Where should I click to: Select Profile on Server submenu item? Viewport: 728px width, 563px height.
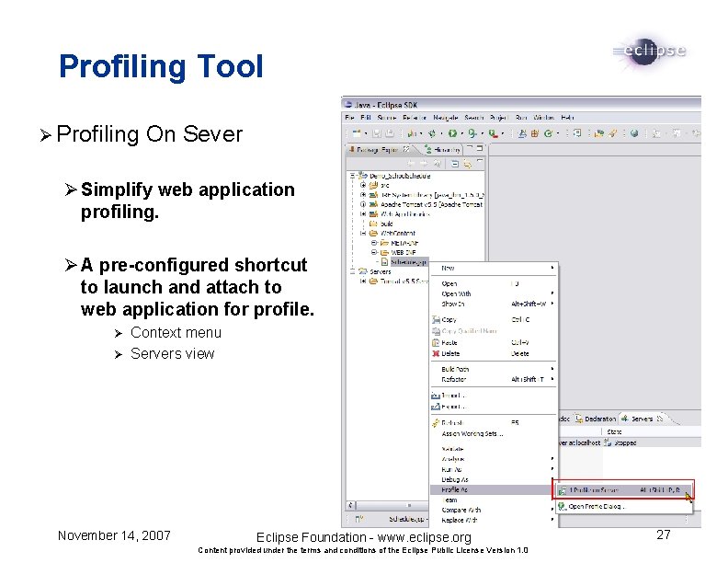tap(623, 490)
